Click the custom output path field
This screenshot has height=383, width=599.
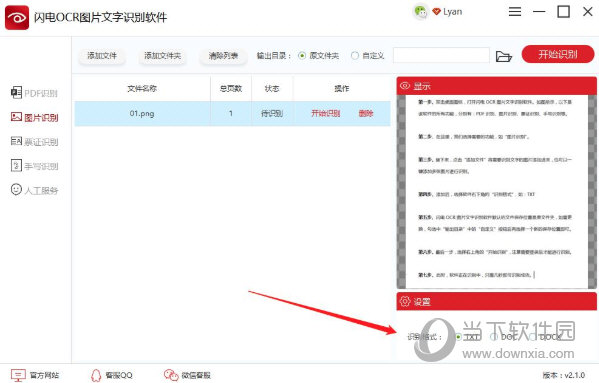pos(441,55)
